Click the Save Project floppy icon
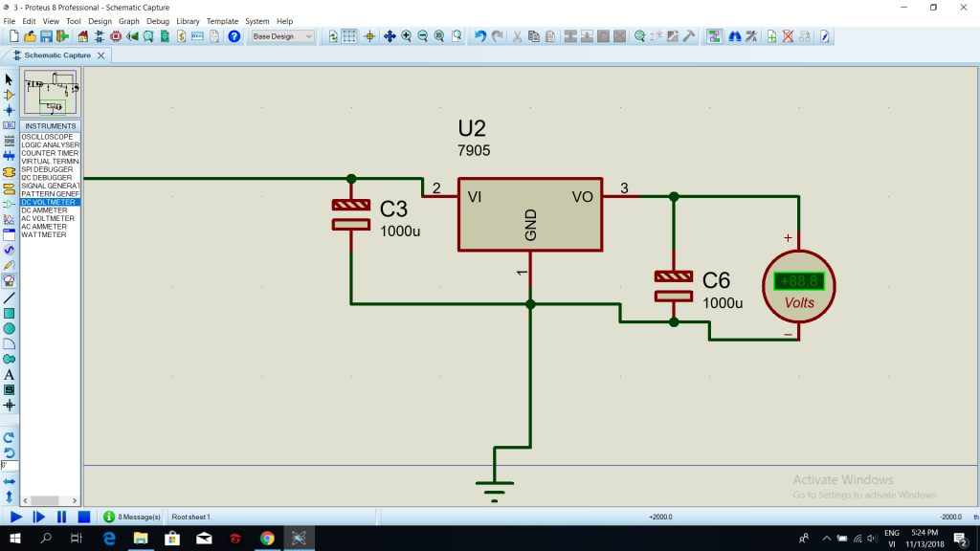980x551 pixels. (46, 37)
